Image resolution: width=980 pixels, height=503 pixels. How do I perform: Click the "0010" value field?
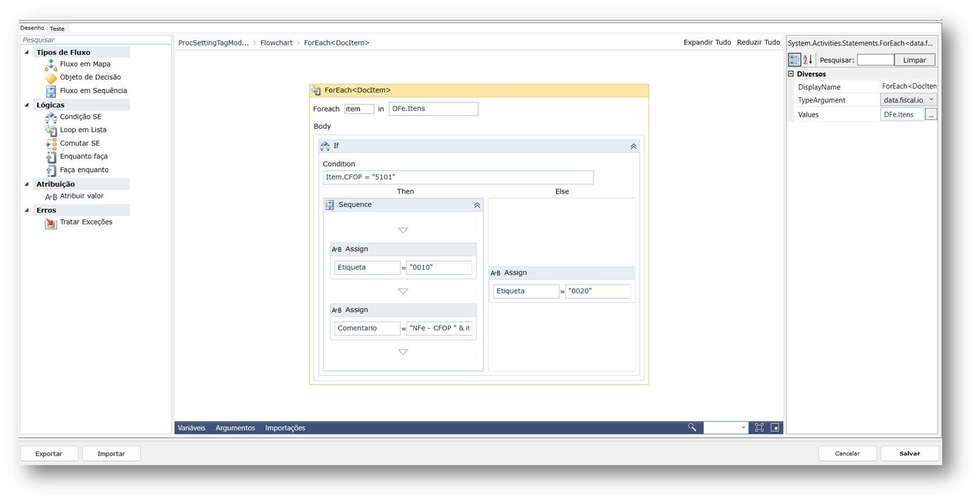pyautogui.click(x=439, y=268)
